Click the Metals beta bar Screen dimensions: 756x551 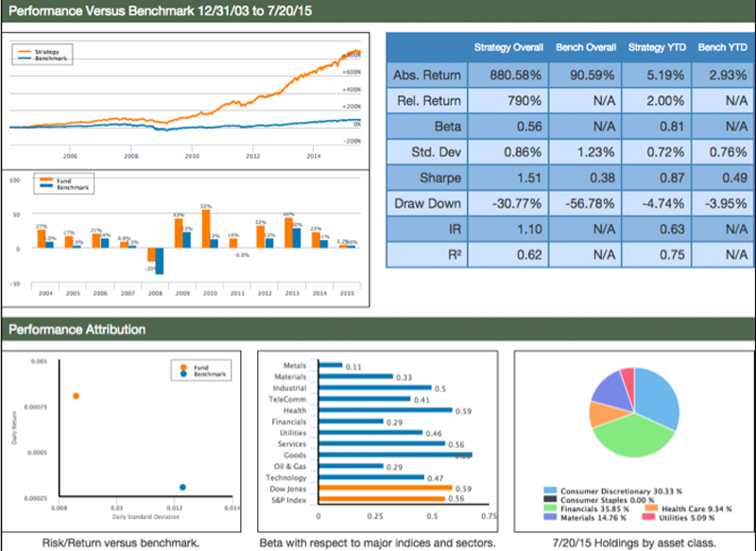(330, 364)
